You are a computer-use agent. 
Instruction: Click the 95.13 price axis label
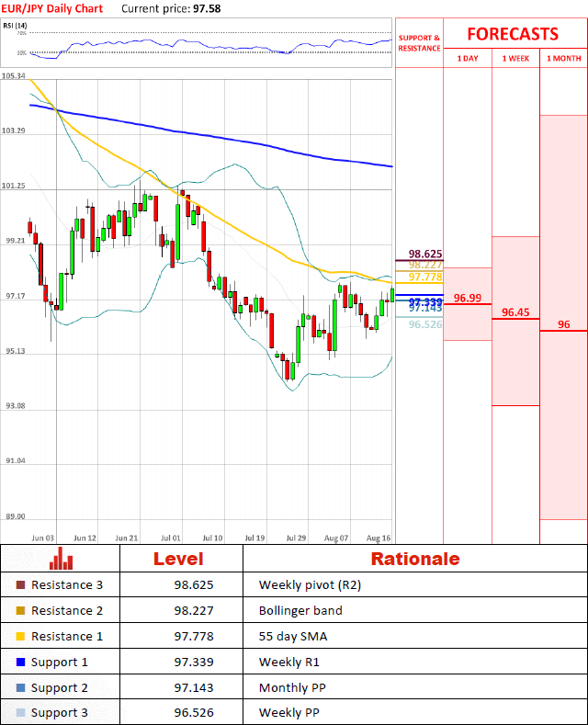16,351
